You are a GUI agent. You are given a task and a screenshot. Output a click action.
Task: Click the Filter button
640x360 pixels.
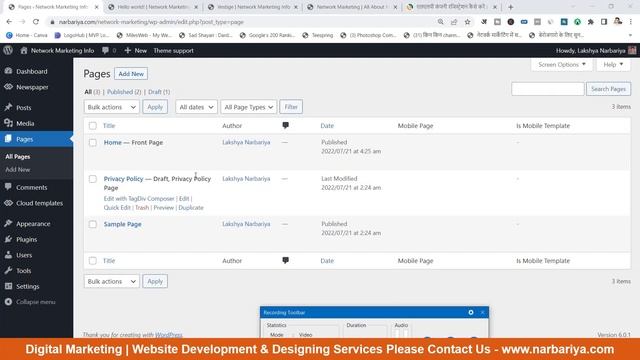[x=291, y=107]
